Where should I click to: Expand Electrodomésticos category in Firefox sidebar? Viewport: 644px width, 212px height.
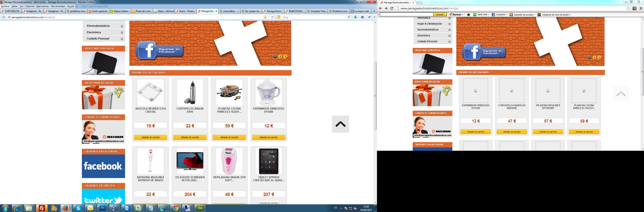point(122,26)
